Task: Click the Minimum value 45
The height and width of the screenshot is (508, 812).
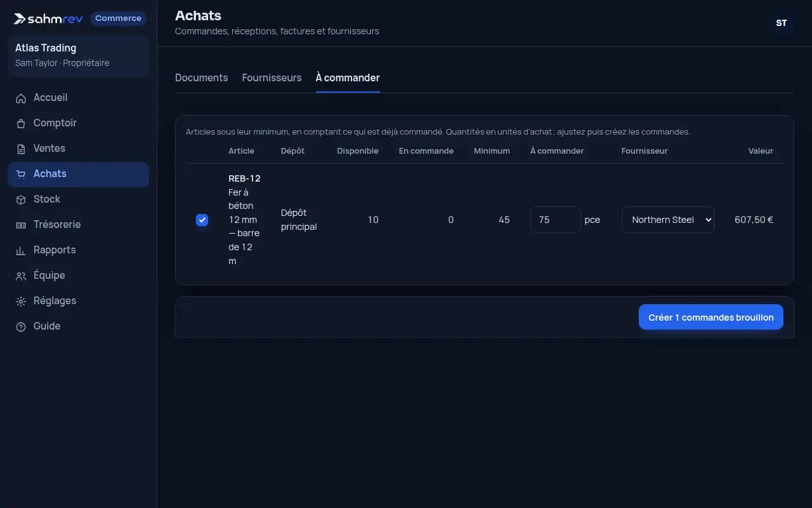Action: [504, 220]
